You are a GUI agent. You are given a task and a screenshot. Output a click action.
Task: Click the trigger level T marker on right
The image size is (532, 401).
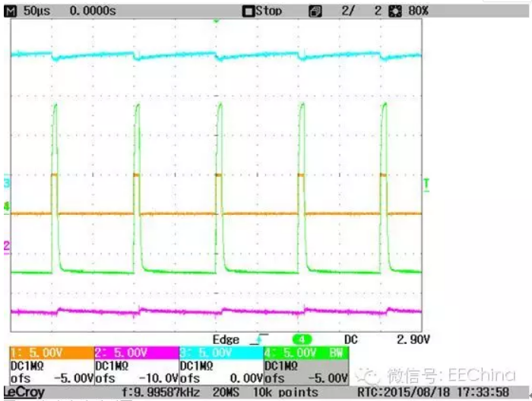point(426,184)
